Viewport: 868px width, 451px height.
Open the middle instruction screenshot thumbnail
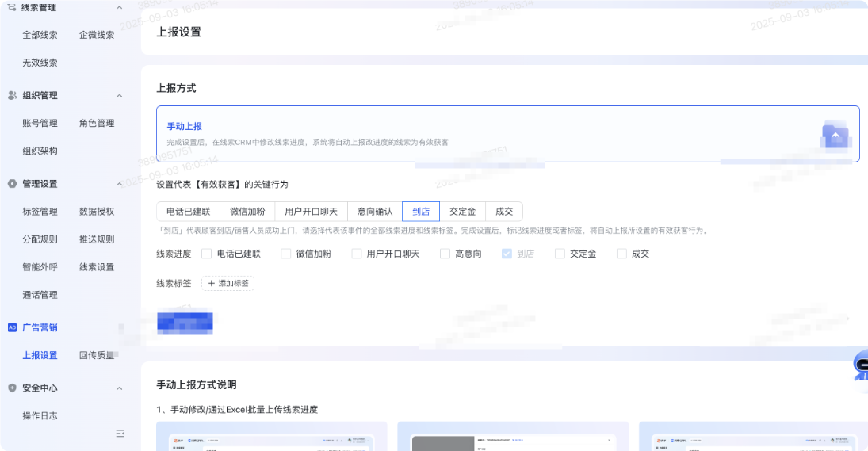[513, 436]
